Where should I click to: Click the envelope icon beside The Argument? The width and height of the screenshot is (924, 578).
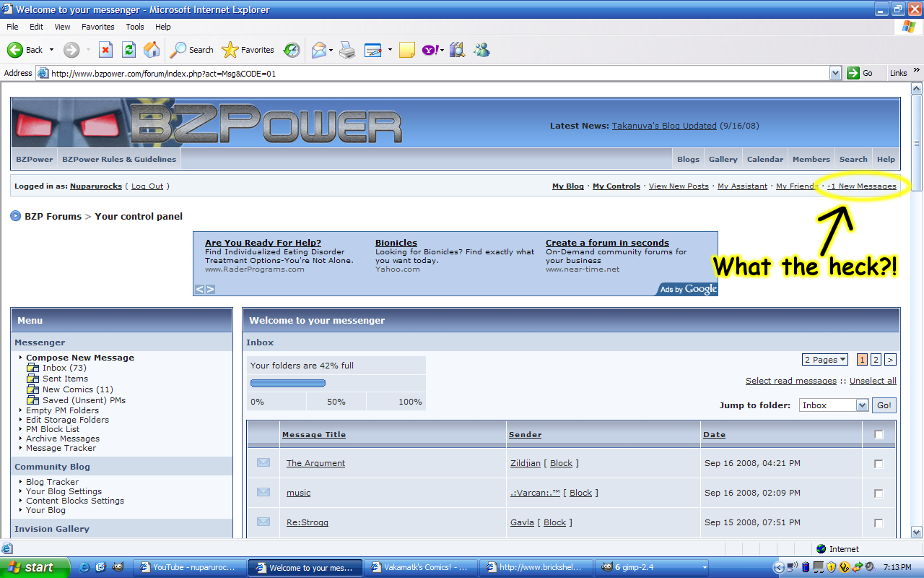(x=263, y=462)
